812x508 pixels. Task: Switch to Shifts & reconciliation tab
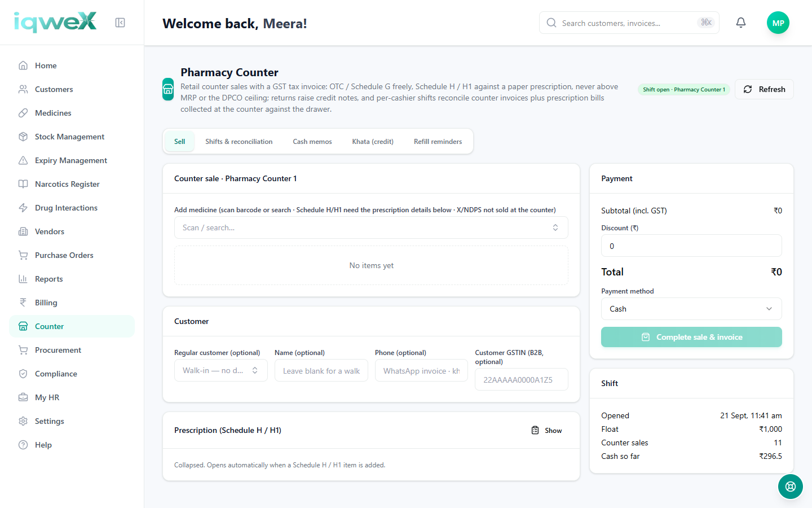tap(239, 142)
